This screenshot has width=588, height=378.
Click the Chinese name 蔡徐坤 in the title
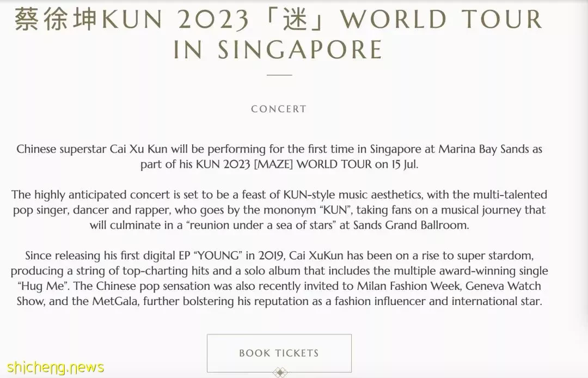[56, 19]
